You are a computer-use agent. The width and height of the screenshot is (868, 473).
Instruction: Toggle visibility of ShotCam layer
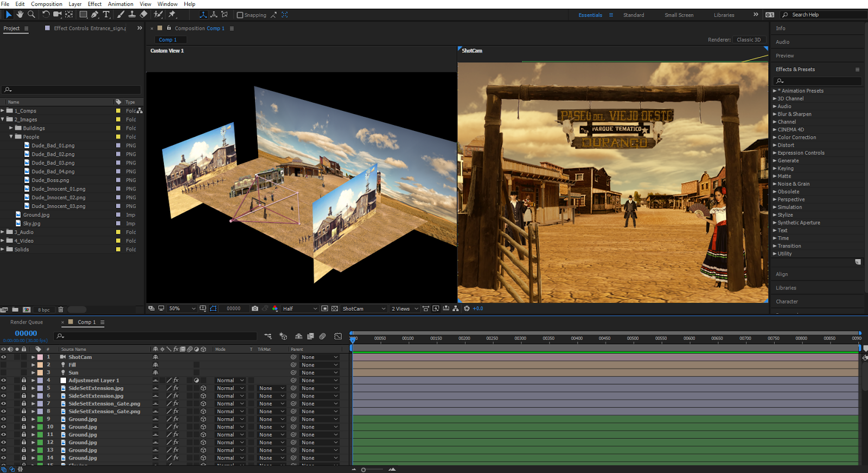coord(3,357)
